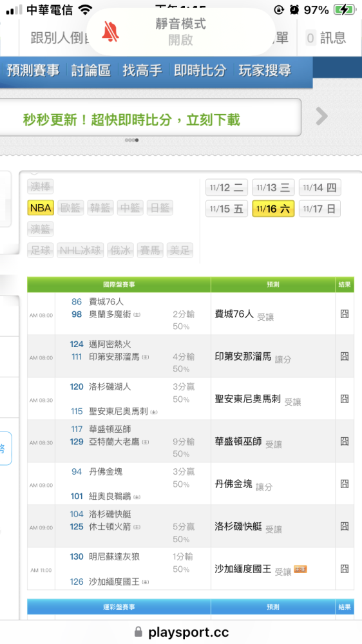The width and height of the screenshot is (362, 644).
Task: Tap the 囧 result icon for 華盛頓巫師 row
Action: [345, 441]
